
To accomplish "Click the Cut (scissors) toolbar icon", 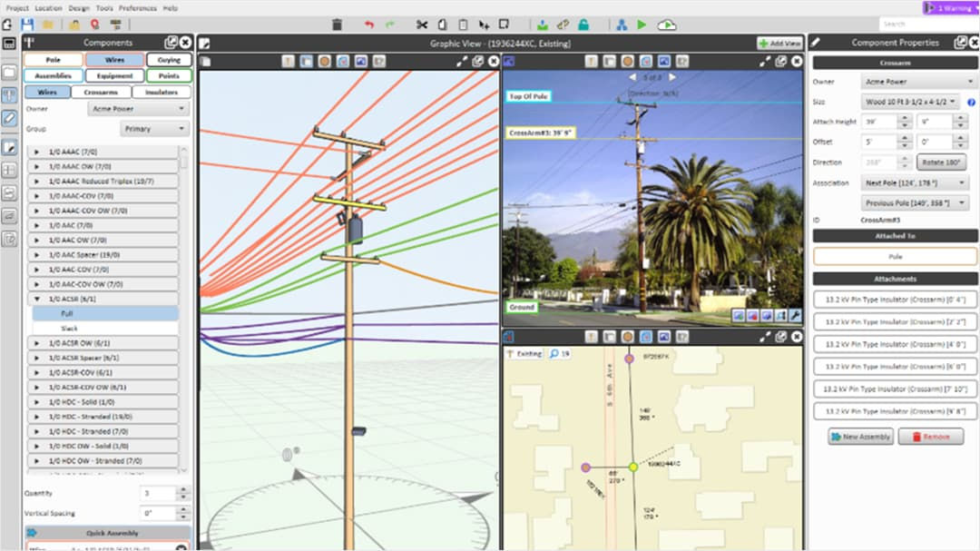I will click(x=423, y=25).
